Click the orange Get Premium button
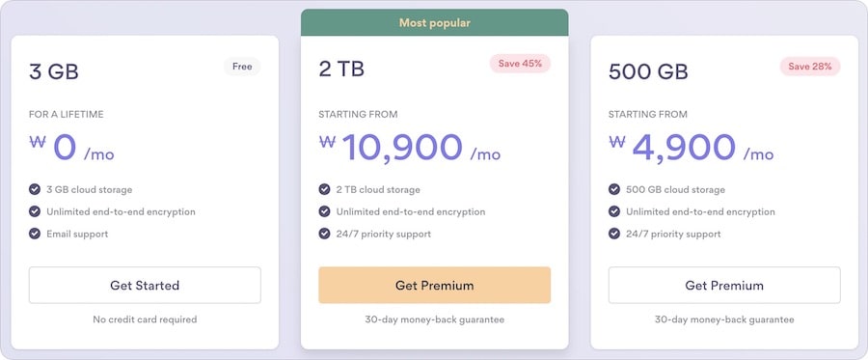Screen dimensions: 868x360 pyautogui.click(x=435, y=286)
